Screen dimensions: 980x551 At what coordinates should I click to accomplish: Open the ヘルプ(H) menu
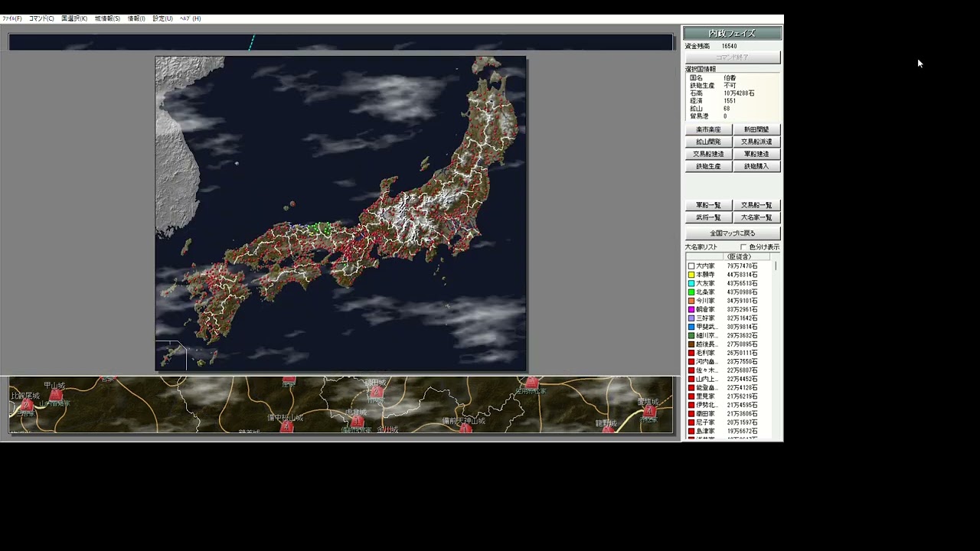[x=191, y=18]
